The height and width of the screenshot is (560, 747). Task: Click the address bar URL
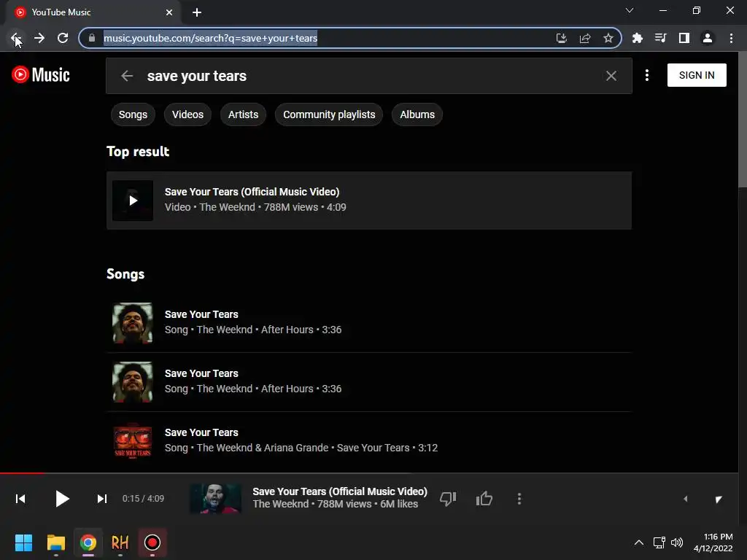pos(210,38)
